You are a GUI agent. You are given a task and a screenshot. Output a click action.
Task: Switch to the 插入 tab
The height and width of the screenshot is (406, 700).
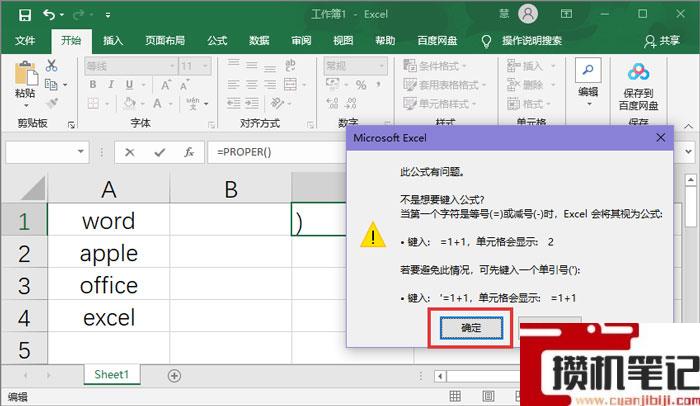point(113,41)
